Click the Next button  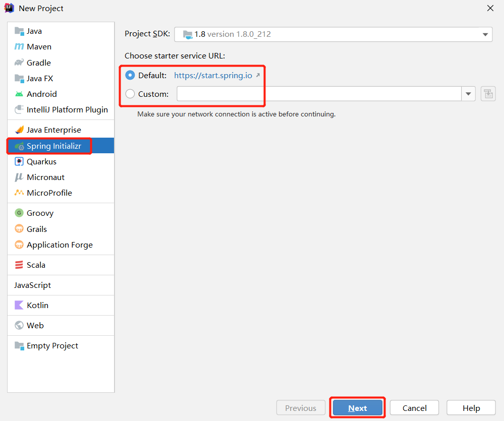(357, 408)
